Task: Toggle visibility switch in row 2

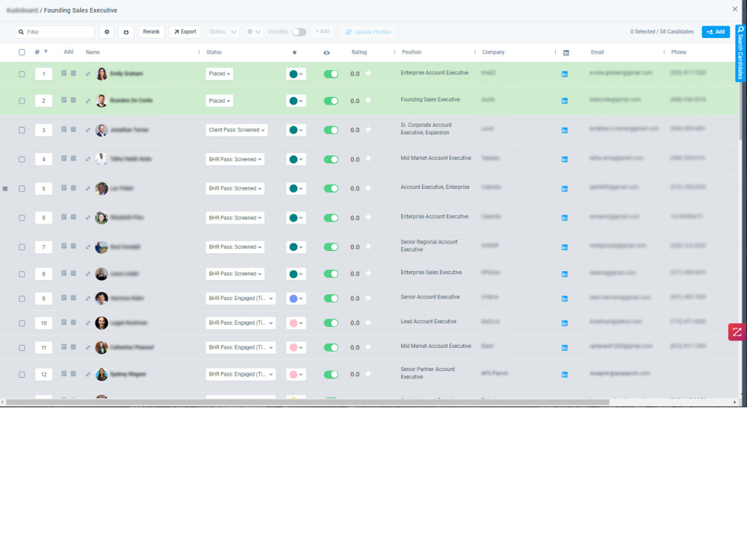Action: [x=331, y=101]
